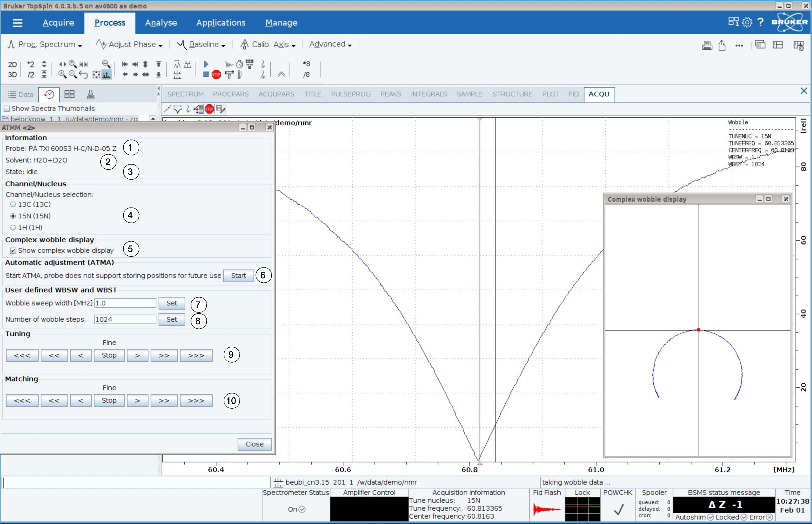Switch to the SPECTRUM tab
812x524 pixels.
185,94
